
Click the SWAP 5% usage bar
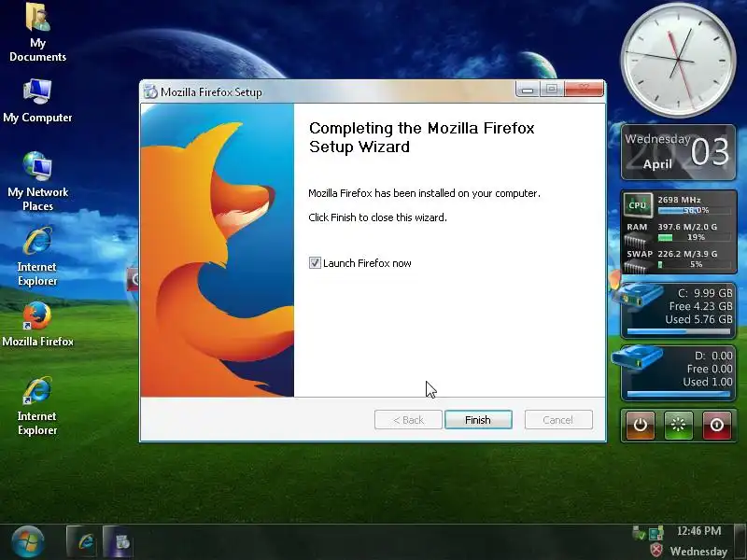[x=694, y=264]
